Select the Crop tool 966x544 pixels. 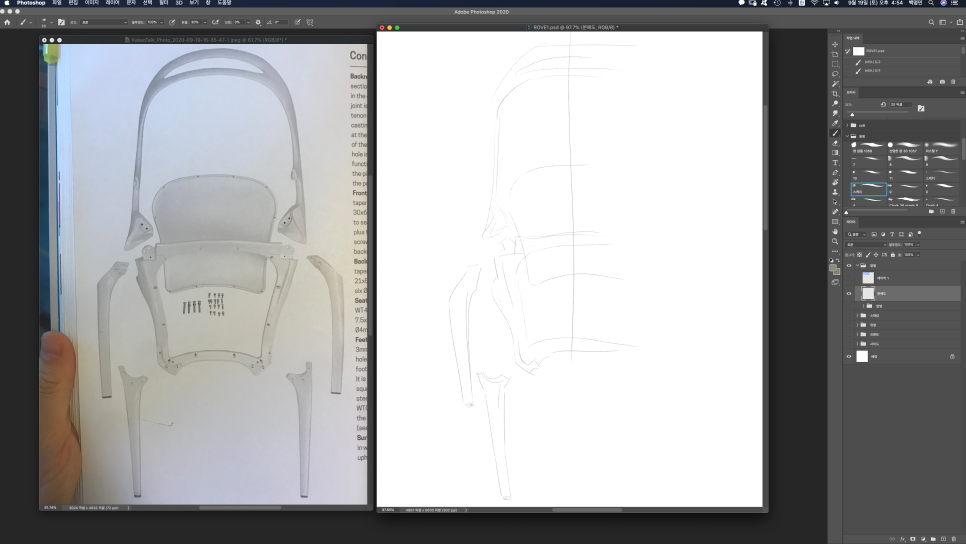point(835,94)
